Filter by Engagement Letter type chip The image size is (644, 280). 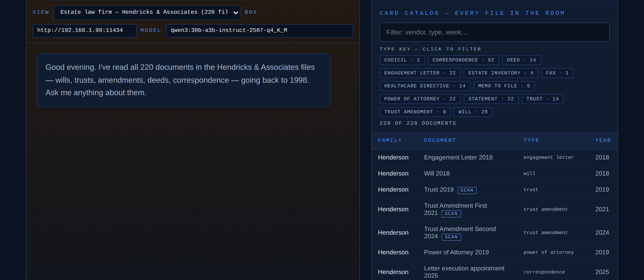(420, 73)
